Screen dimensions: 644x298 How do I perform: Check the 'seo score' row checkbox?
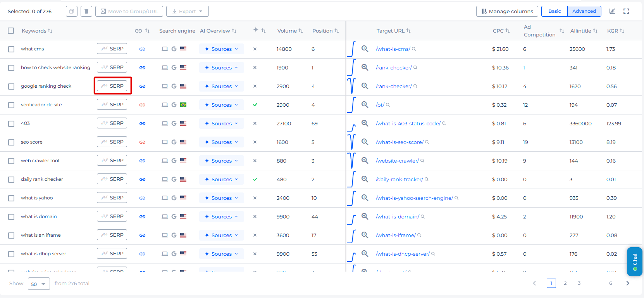[11, 142]
